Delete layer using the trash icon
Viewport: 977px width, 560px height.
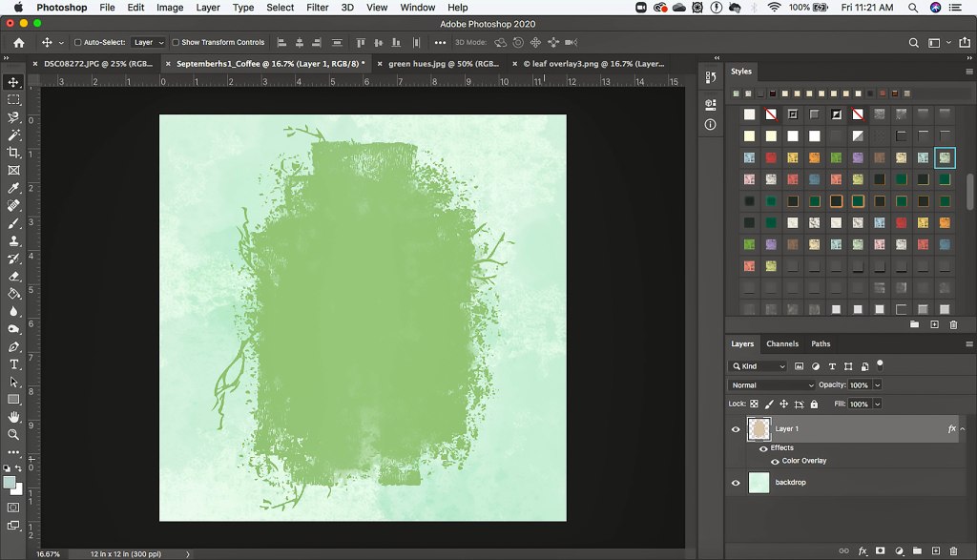pos(953,550)
